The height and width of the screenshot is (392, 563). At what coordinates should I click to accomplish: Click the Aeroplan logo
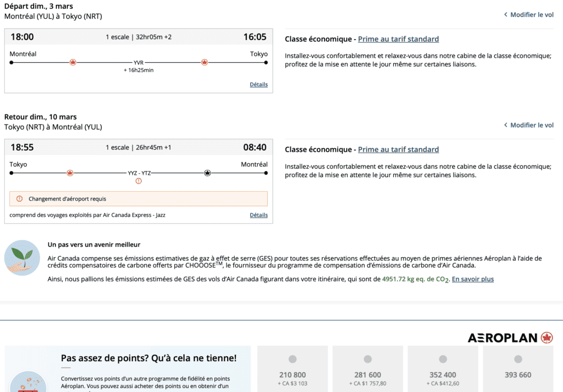[510, 338]
